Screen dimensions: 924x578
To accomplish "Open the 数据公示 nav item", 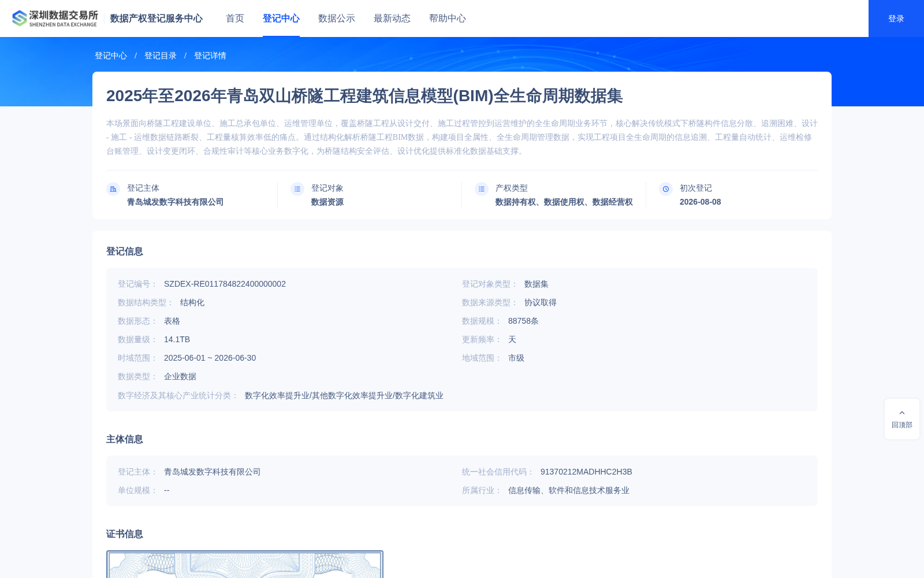I will click(x=337, y=18).
